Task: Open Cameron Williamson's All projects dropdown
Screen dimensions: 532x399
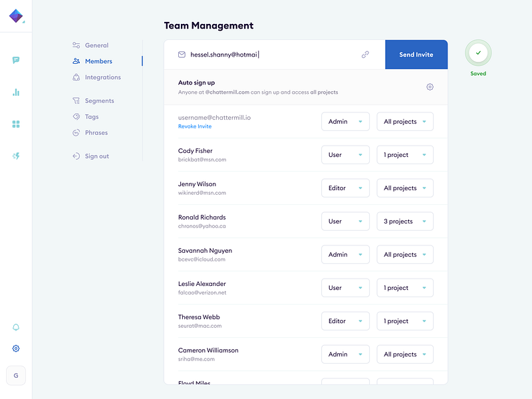Action: tap(405, 354)
